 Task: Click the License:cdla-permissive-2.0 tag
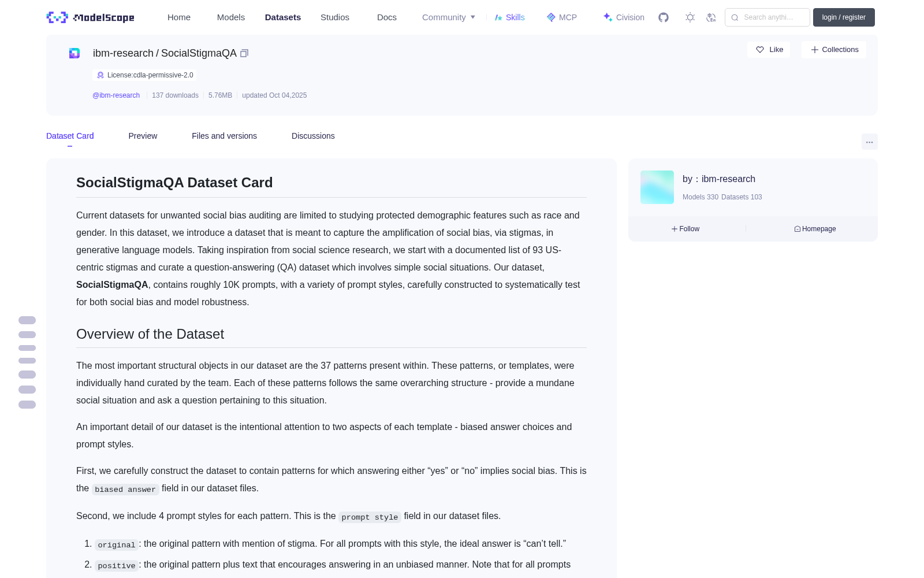144,75
